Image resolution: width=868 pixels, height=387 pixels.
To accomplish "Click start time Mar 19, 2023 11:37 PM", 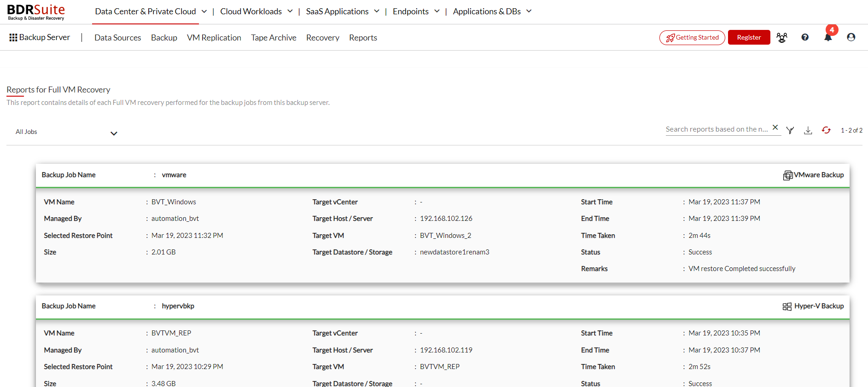I will (x=724, y=202).
